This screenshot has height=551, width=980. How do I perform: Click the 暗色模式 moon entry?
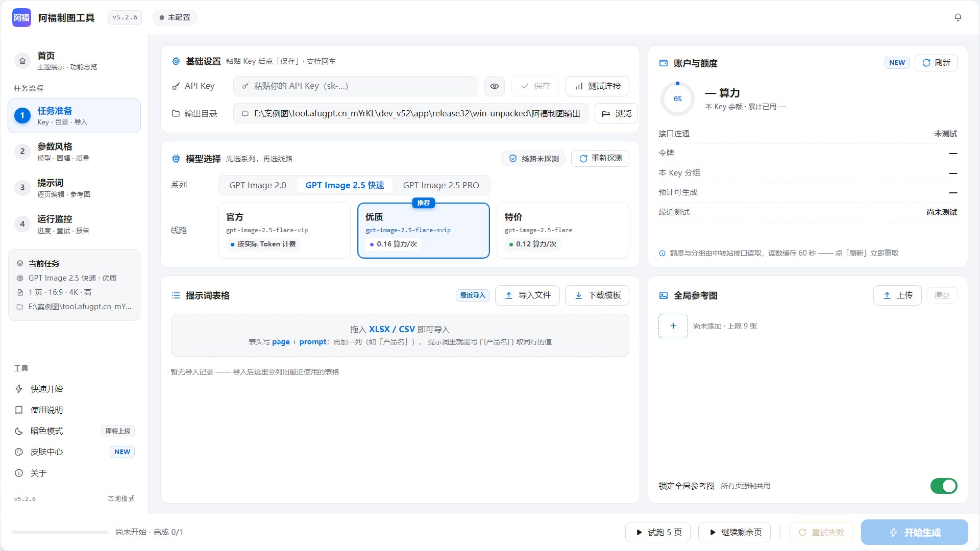click(75, 431)
